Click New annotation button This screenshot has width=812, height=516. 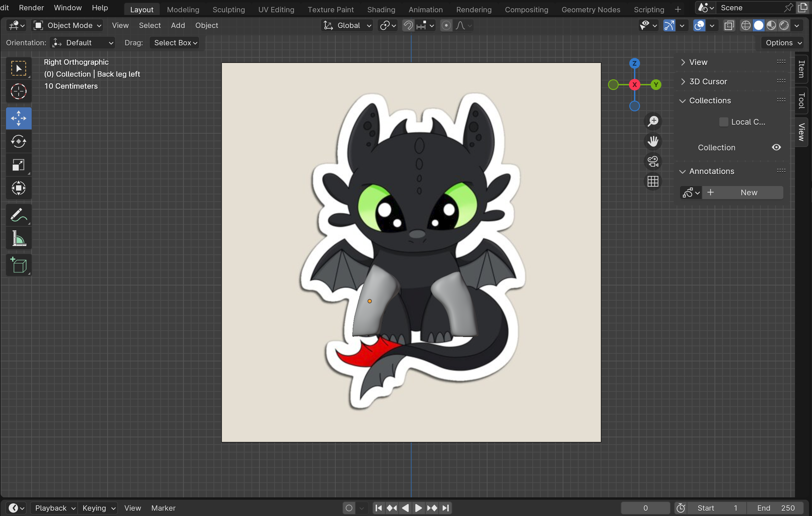coord(743,193)
